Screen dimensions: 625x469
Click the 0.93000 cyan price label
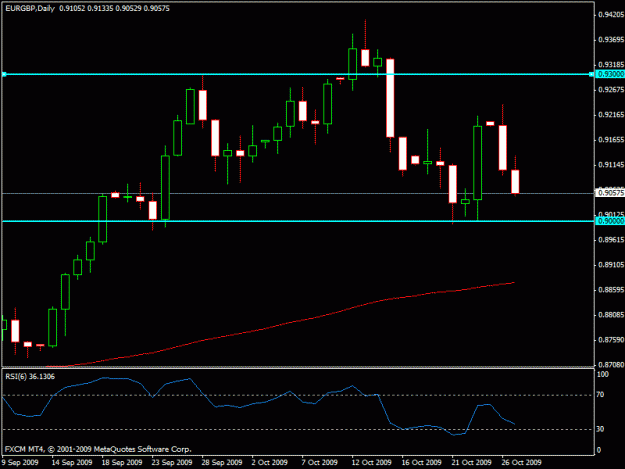click(x=610, y=75)
